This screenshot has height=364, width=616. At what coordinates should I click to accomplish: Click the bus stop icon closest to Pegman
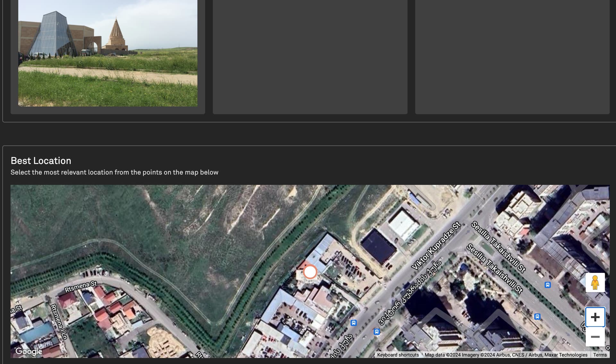point(548,285)
